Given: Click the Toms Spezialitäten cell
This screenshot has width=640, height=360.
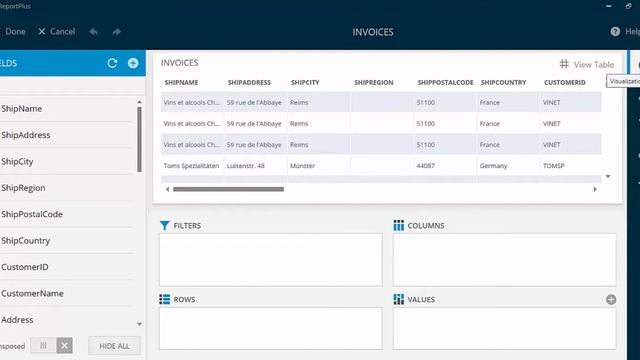Looking at the screenshot, I should pyautogui.click(x=191, y=166).
